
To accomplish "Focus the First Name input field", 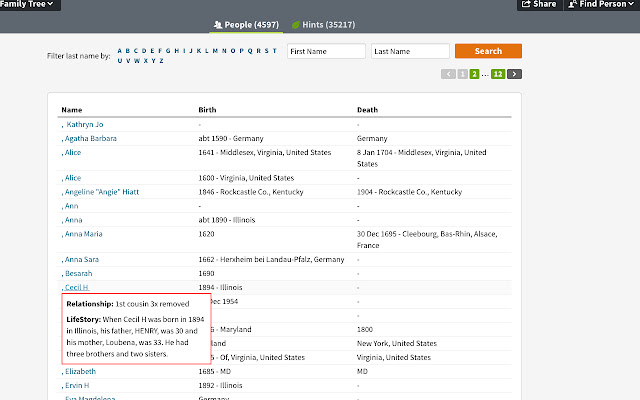I will click(x=325, y=51).
